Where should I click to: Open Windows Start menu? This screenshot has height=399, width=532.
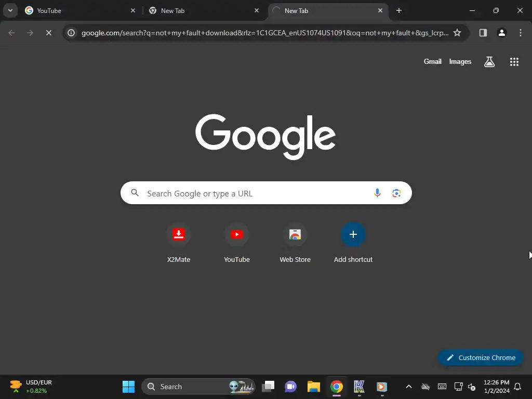(128, 387)
